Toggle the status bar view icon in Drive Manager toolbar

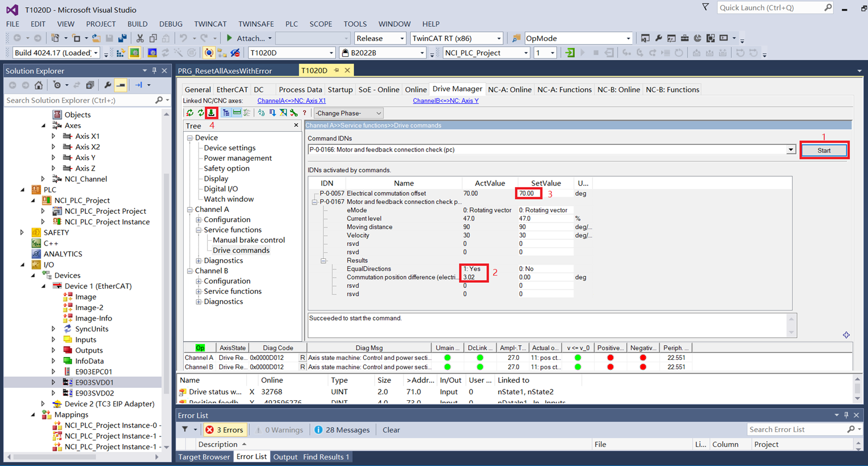(237, 113)
